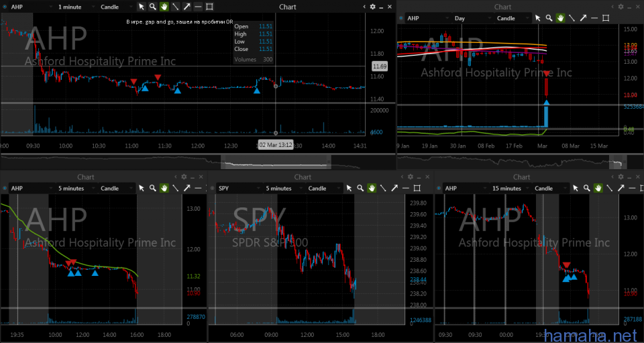Activate the magnifier tool in the Day chart
644x343 pixels.
tap(549, 18)
